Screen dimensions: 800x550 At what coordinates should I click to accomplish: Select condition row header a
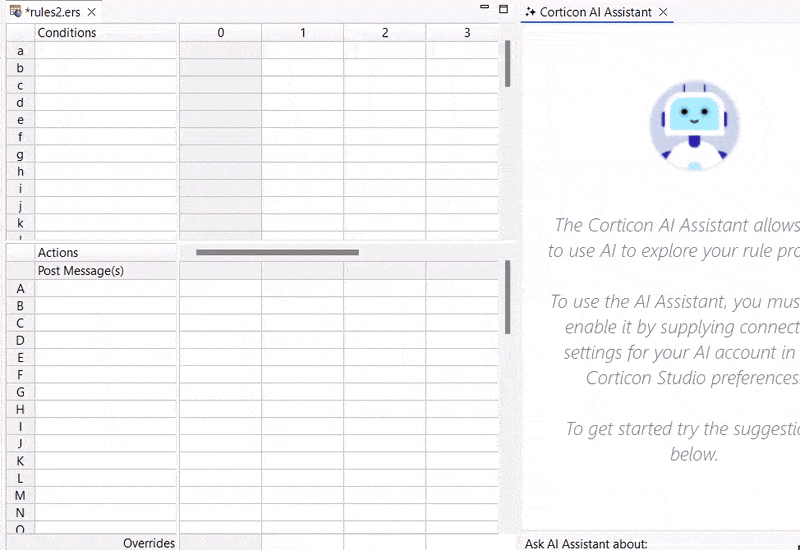[20, 51]
